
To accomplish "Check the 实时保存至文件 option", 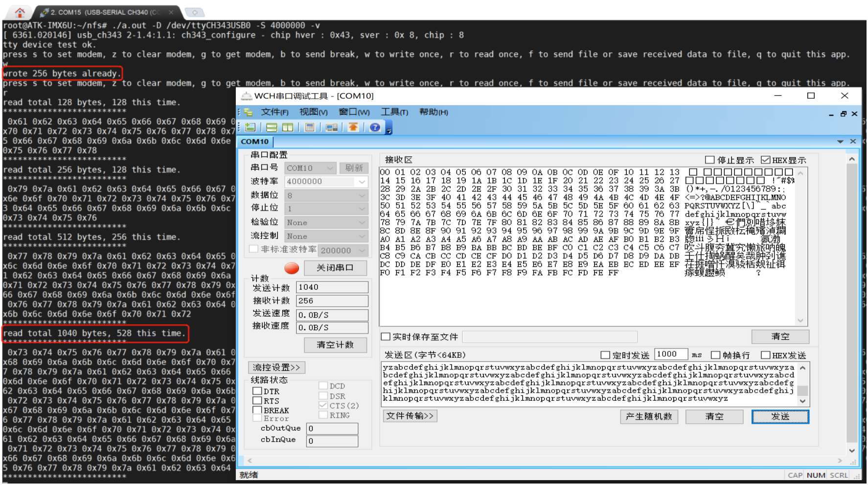I will (x=386, y=337).
